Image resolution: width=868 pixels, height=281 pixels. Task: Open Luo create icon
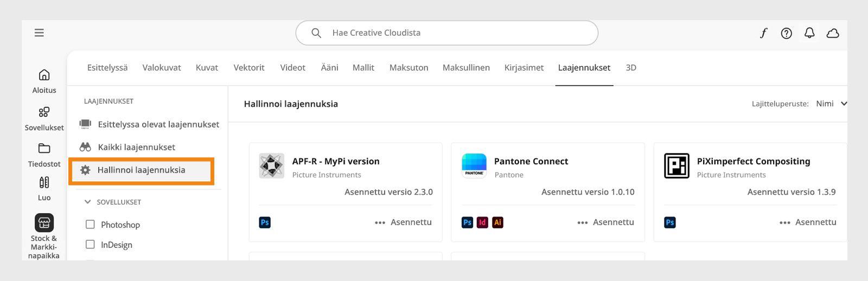click(44, 182)
